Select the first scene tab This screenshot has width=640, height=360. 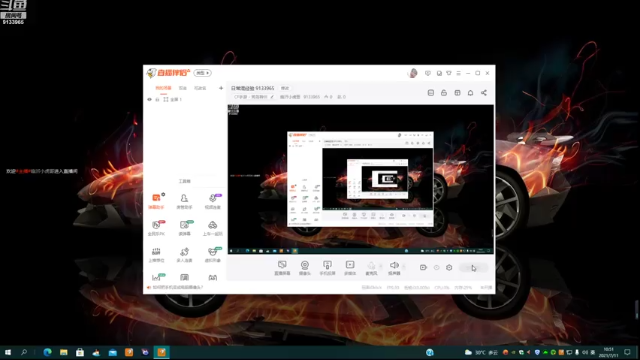(x=163, y=88)
